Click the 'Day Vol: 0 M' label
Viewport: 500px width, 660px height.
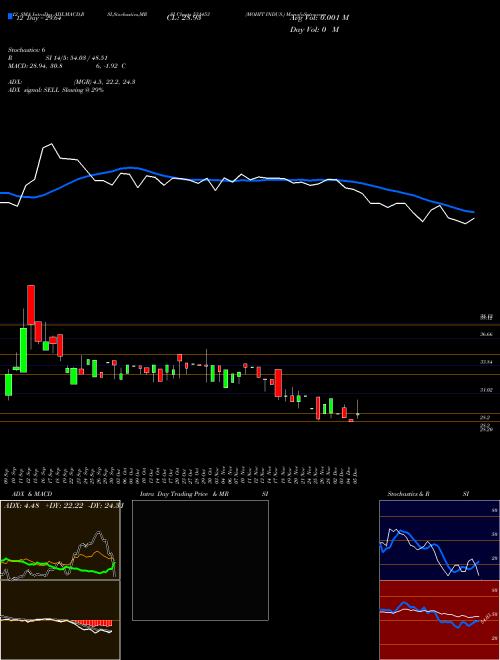pos(314,30)
